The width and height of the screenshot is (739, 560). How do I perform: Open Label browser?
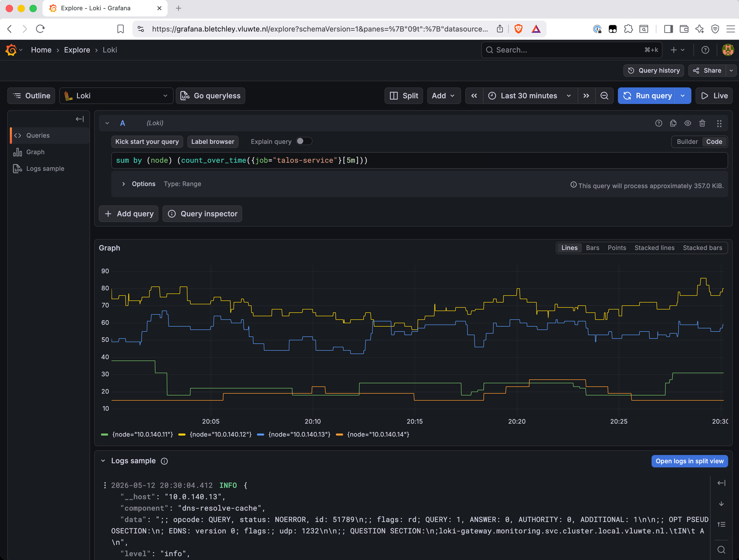tap(212, 142)
